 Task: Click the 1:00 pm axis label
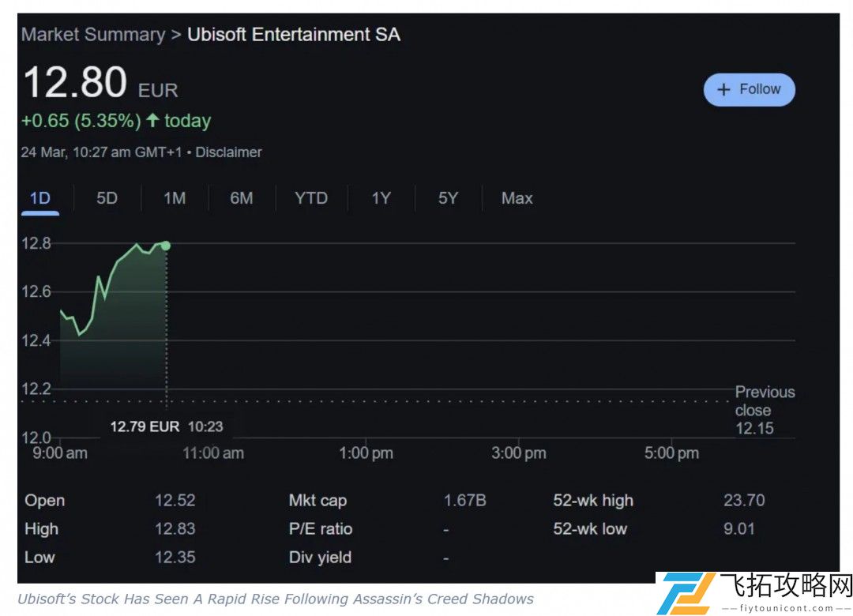pos(366,453)
